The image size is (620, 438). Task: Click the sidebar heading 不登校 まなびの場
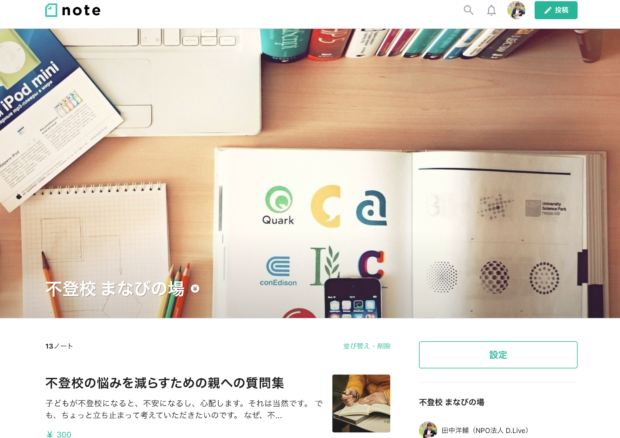(x=452, y=402)
